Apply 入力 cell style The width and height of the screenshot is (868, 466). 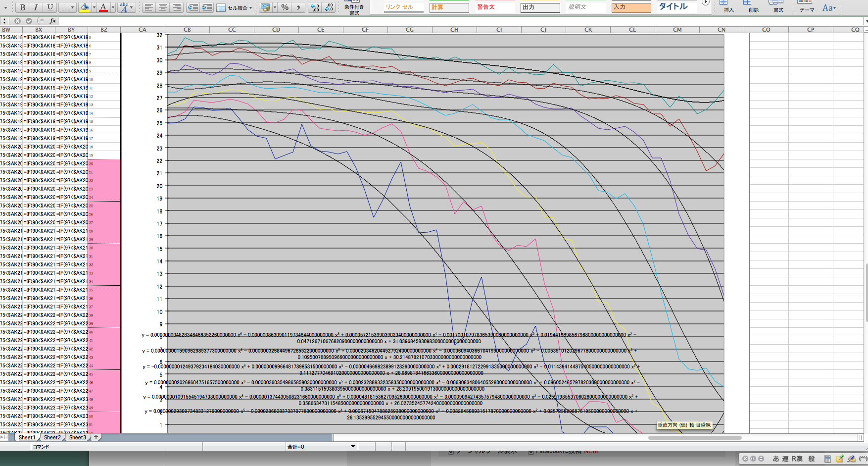631,7
